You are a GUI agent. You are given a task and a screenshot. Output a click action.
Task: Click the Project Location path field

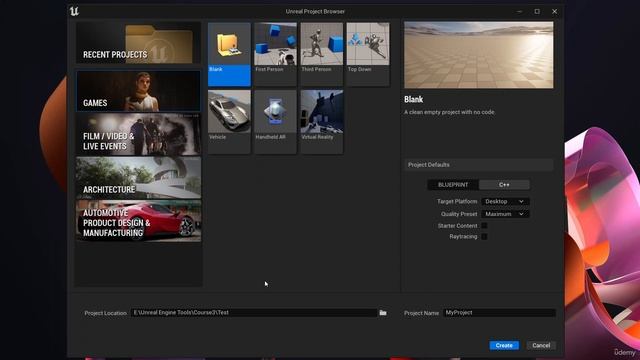pyautogui.click(x=253, y=313)
